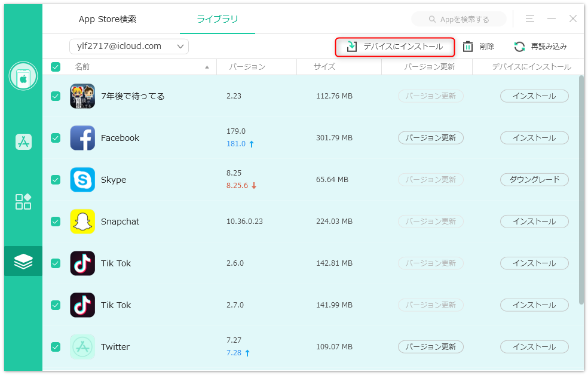Viewport: 588px width, 375px height.
Task: Click Facebook's バージョン更新 button
Action: pos(430,138)
